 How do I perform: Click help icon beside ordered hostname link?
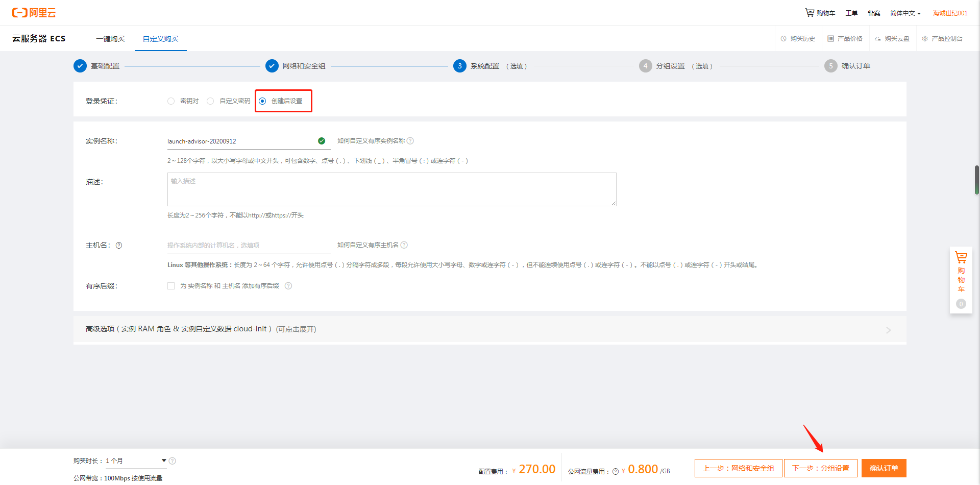[404, 245]
